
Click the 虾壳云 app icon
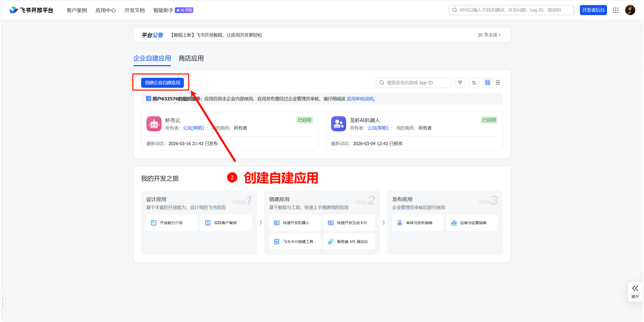coord(153,124)
